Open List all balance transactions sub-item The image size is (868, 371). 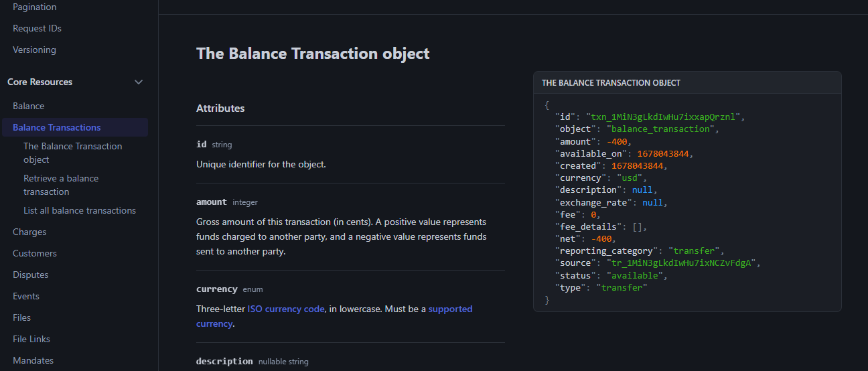tap(80, 211)
